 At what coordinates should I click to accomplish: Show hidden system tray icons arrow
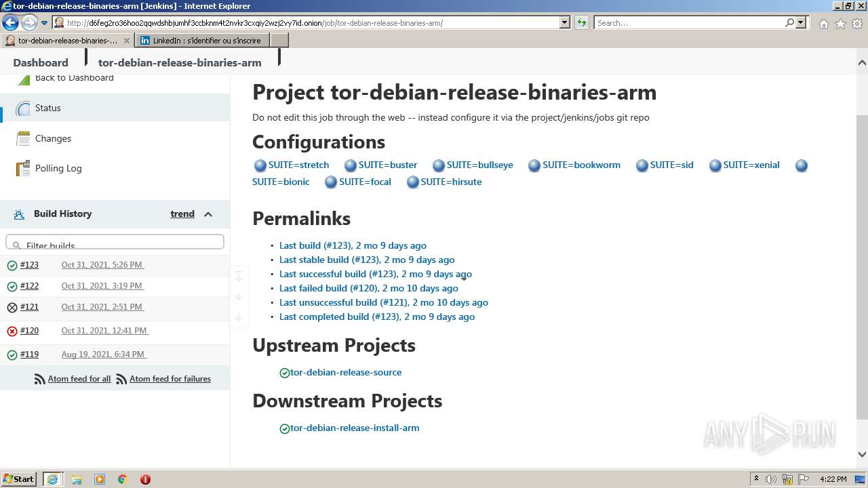(x=756, y=479)
